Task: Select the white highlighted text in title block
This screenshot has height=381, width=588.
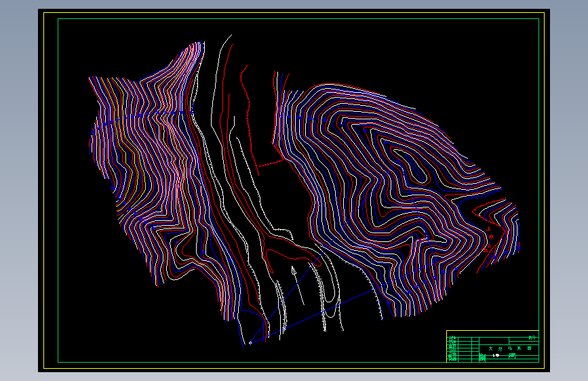Action: pos(496,355)
